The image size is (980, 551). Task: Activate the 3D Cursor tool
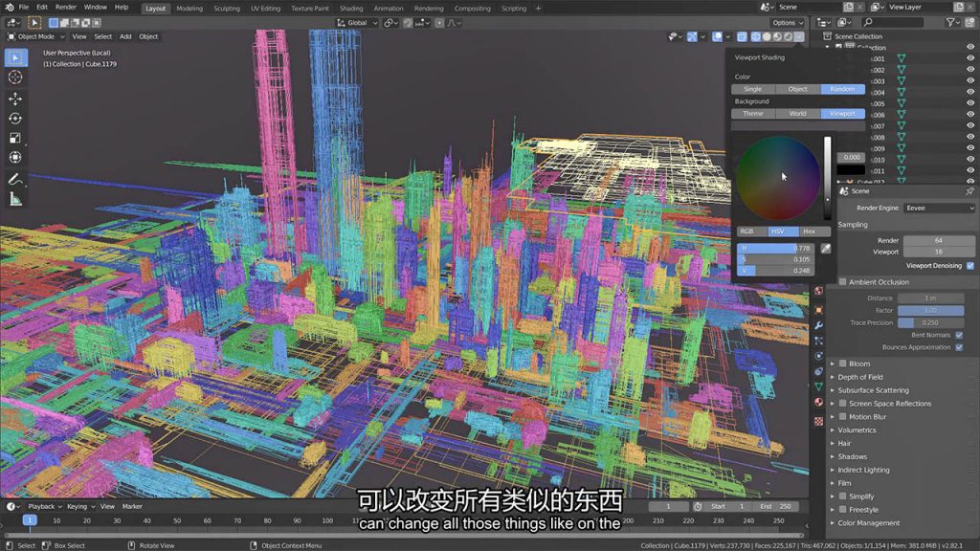click(15, 77)
